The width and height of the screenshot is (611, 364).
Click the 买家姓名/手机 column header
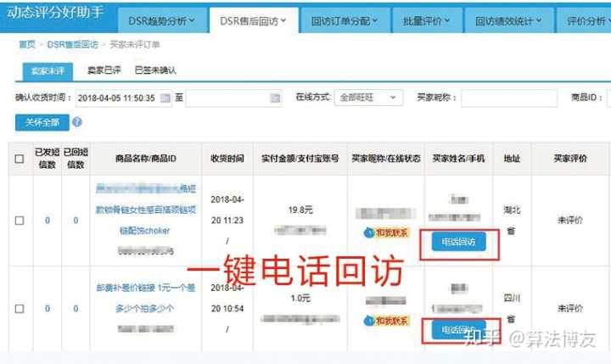tap(458, 158)
